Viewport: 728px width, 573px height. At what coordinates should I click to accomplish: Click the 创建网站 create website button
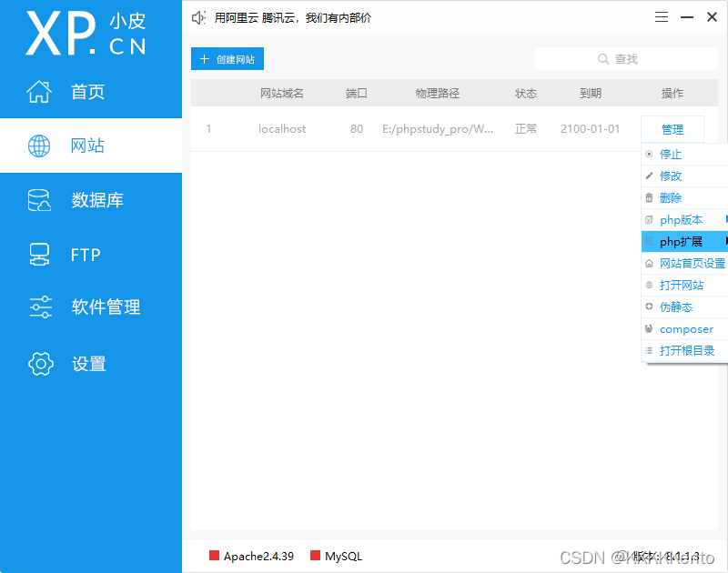227,58
